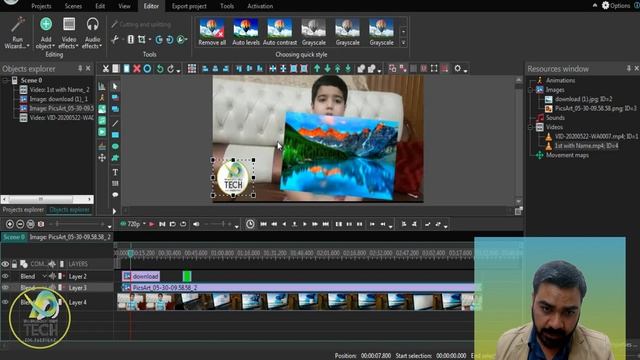This screenshot has width=640, height=360.
Task: Launch the Run Wizard tool
Action: point(17,33)
